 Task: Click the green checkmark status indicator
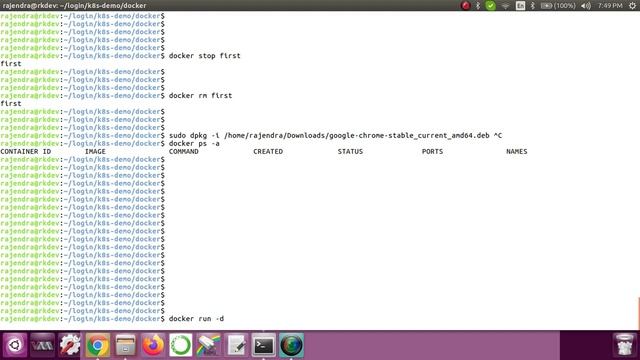pos(491,5)
